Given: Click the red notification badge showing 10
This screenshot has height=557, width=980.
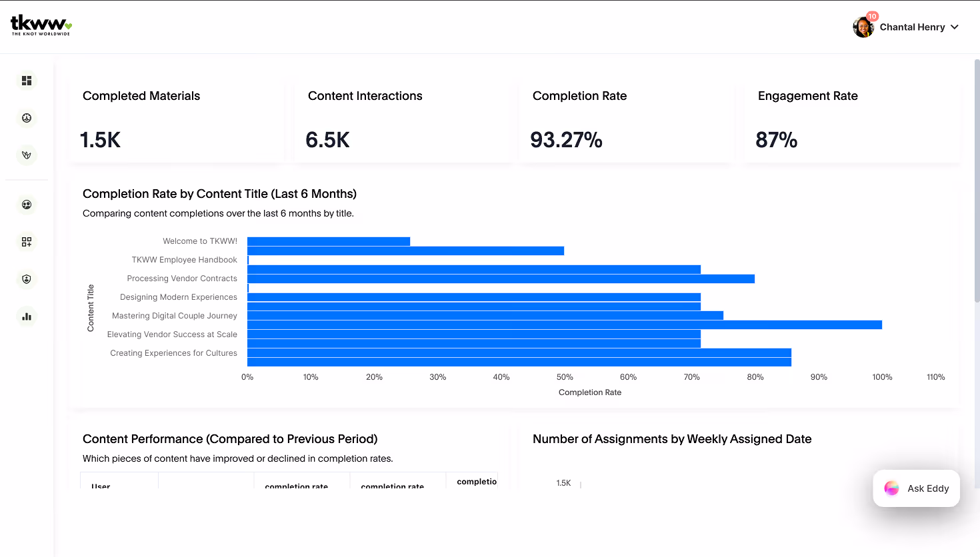Looking at the screenshot, I should pos(871,15).
